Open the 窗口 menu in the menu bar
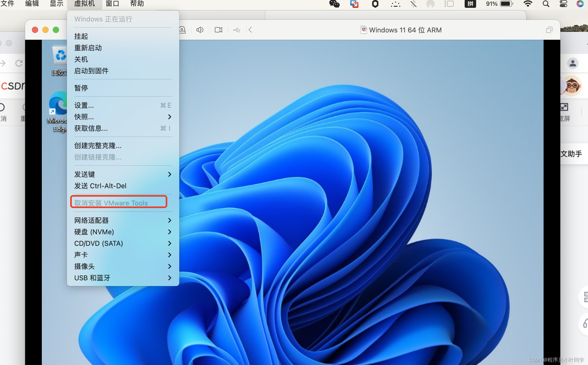The width and height of the screenshot is (588, 365). tap(113, 4)
